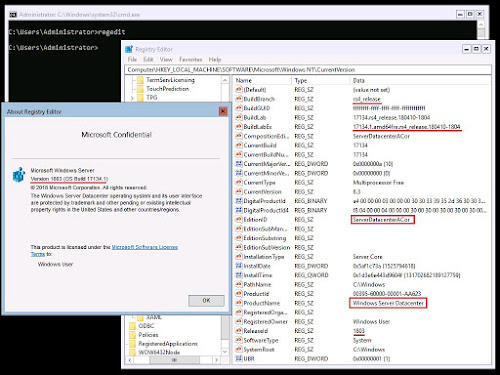Select the CurrentMajorVersion DWORD icon
The image size is (500, 375).
tap(239, 164)
